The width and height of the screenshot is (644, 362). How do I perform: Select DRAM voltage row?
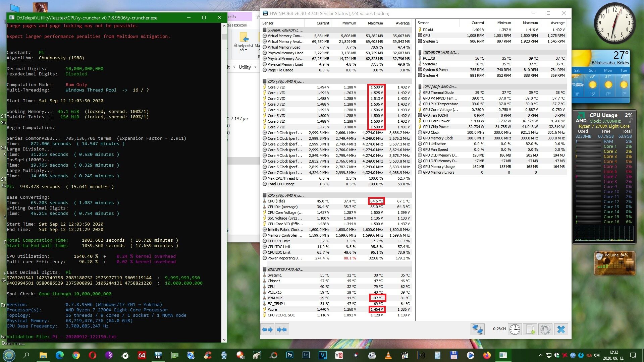coord(492,30)
